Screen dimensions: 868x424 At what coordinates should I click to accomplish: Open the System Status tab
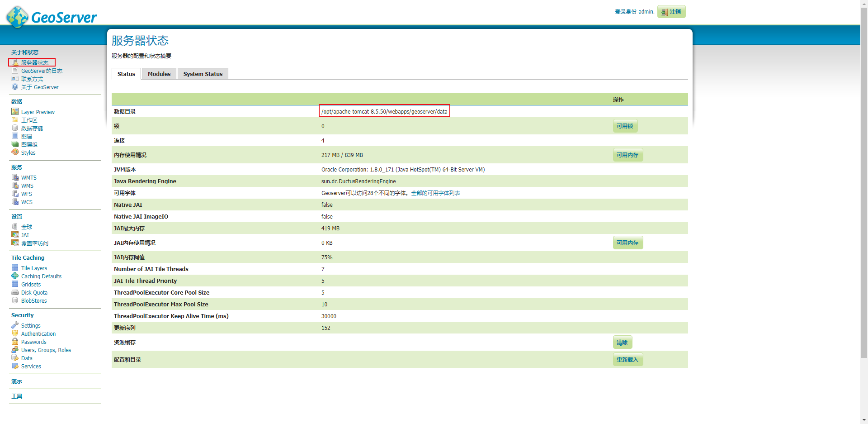pos(203,73)
